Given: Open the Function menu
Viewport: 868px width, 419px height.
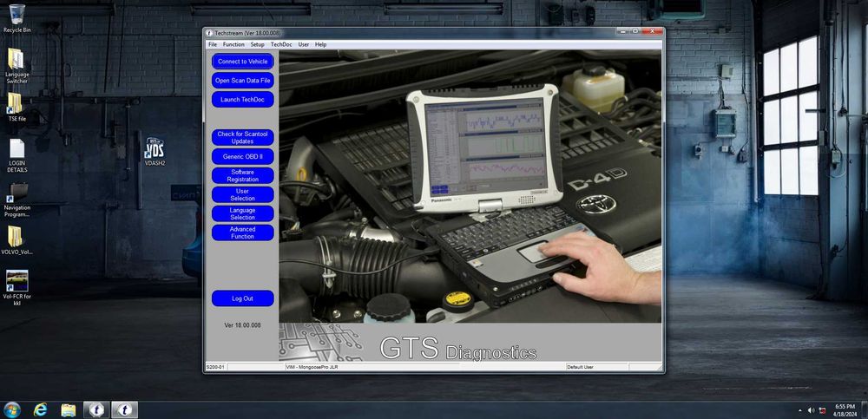Looking at the screenshot, I should pyautogui.click(x=233, y=44).
